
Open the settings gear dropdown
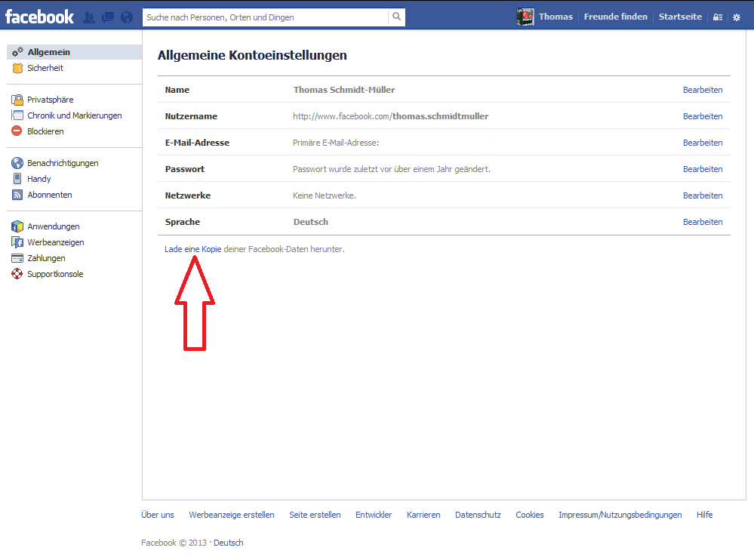click(737, 17)
